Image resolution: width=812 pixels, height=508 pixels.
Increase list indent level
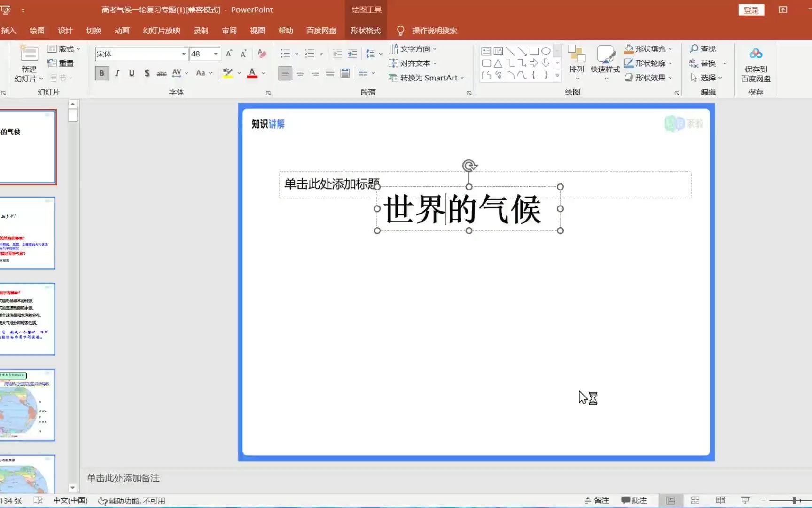[x=352, y=54]
